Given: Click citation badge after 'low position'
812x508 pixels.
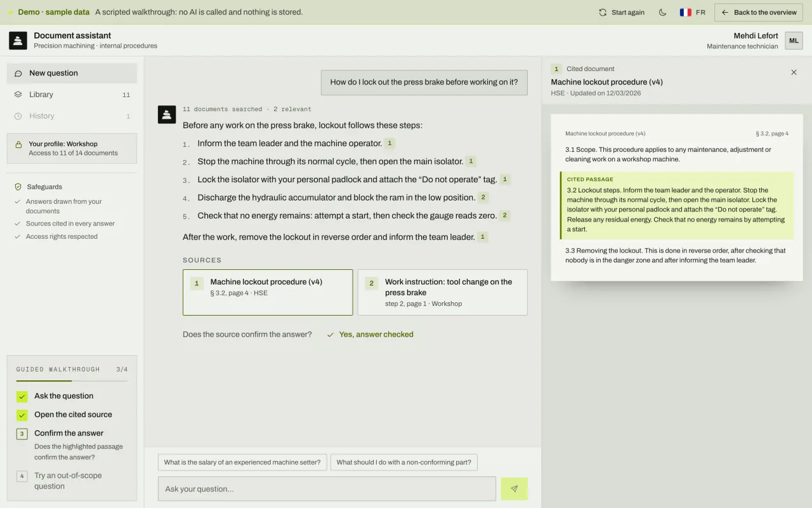Looking at the screenshot, I should [483, 197].
